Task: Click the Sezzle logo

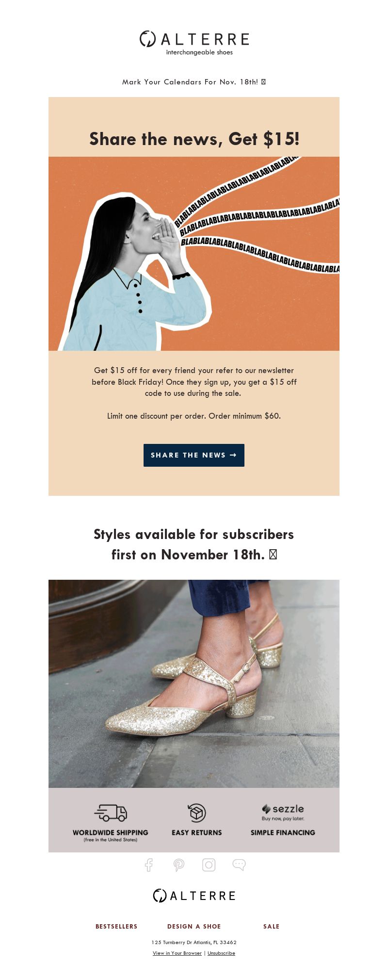Action: (x=283, y=812)
